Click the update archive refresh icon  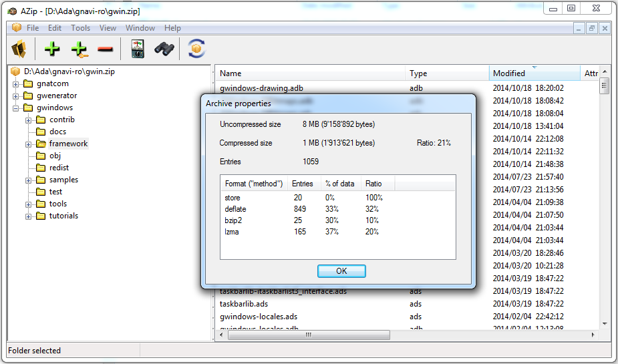tap(196, 49)
